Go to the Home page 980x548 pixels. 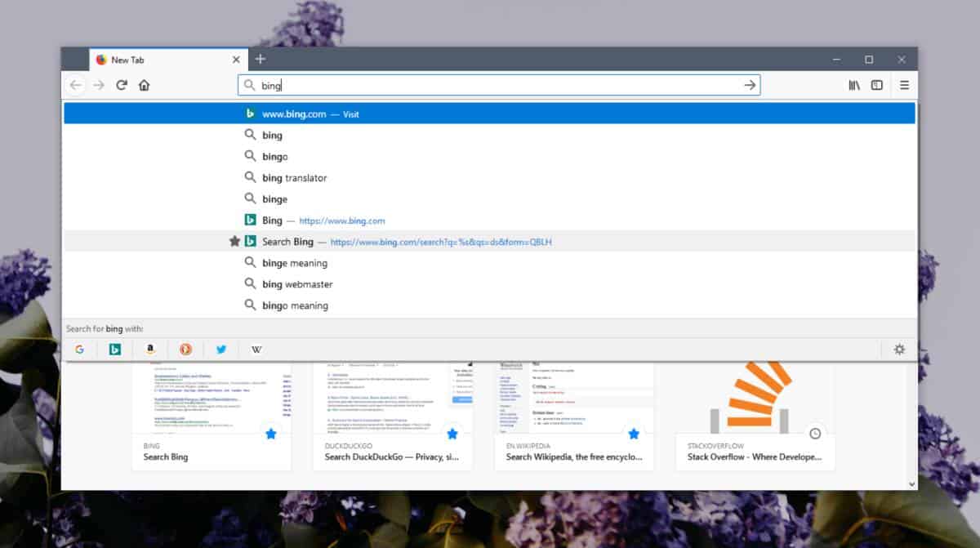pyautogui.click(x=145, y=85)
